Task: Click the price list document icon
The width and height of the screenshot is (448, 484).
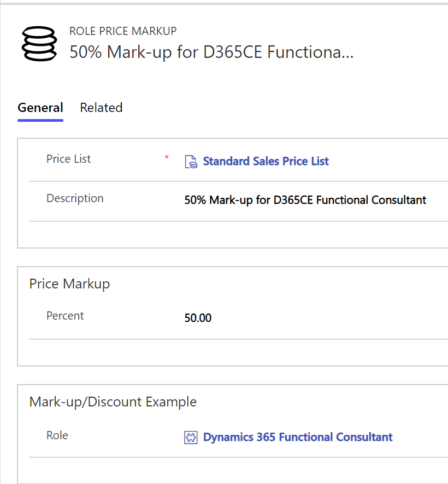Action: click(x=191, y=162)
